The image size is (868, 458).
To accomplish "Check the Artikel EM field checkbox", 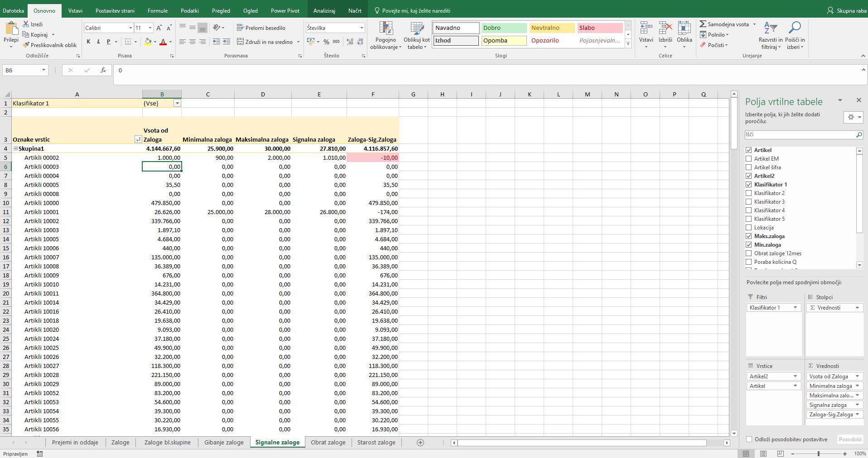I will (749, 159).
